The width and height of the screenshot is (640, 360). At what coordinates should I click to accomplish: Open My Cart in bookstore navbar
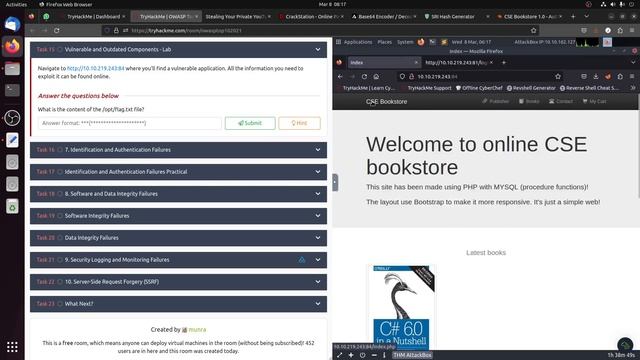click(594, 101)
